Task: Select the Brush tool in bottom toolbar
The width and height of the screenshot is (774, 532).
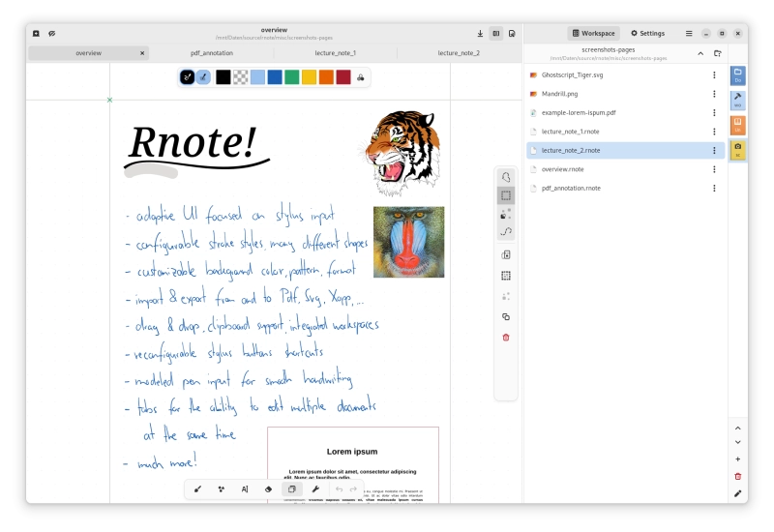Action: click(x=197, y=489)
